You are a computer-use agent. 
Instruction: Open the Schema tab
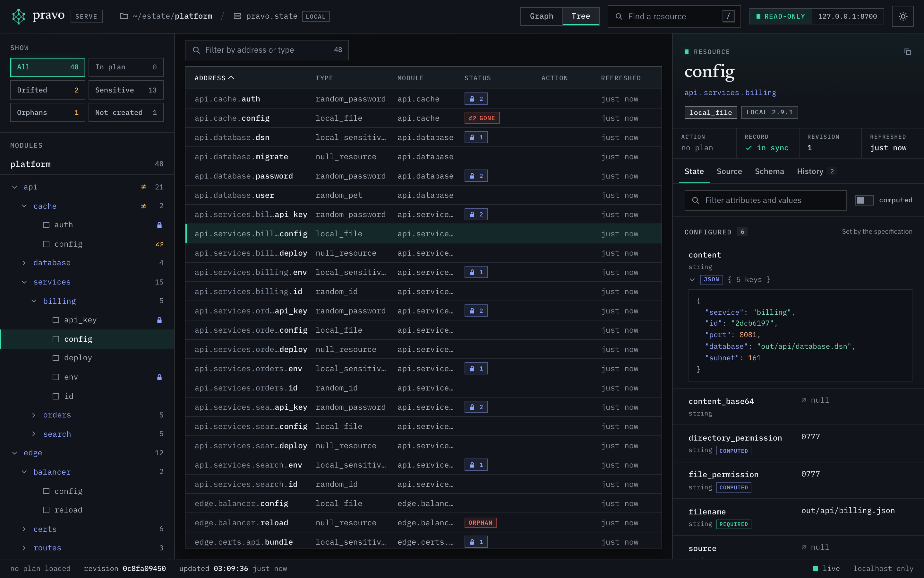(x=769, y=171)
